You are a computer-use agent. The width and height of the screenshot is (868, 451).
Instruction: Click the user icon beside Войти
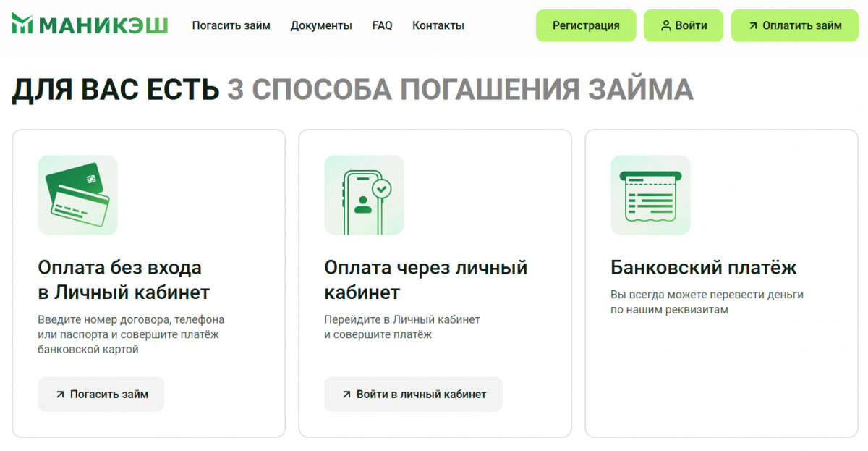click(666, 26)
